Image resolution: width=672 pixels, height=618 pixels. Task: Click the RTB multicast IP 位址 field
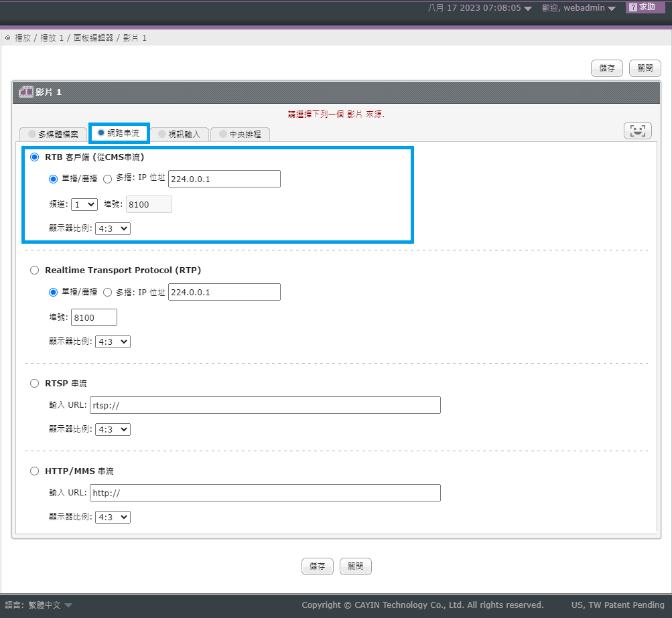coord(224,179)
